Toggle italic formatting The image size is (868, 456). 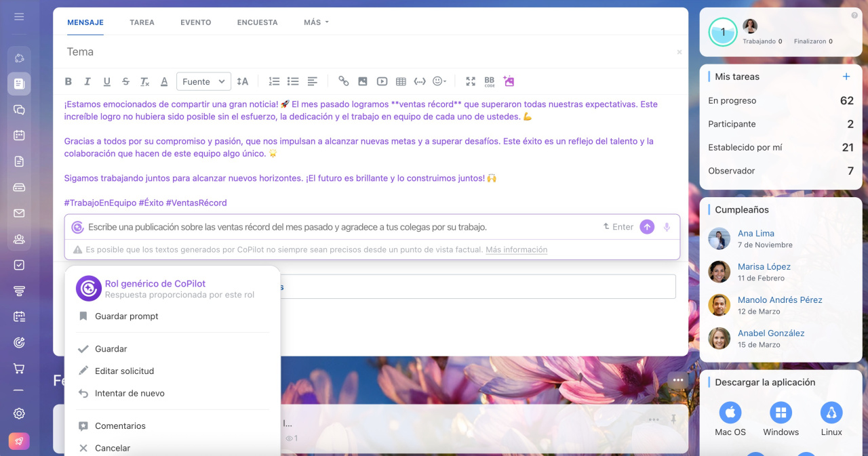pyautogui.click(x=87, y=81)
